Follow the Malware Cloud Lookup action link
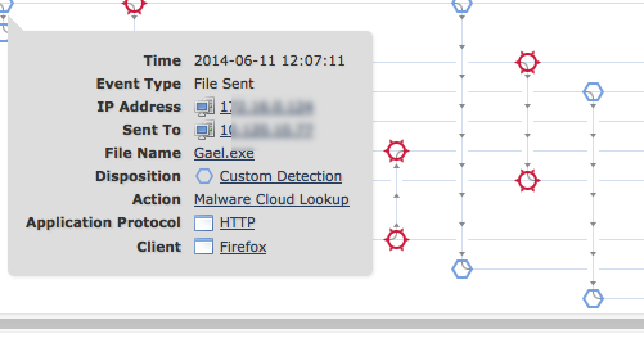 [x=271, y=200]
